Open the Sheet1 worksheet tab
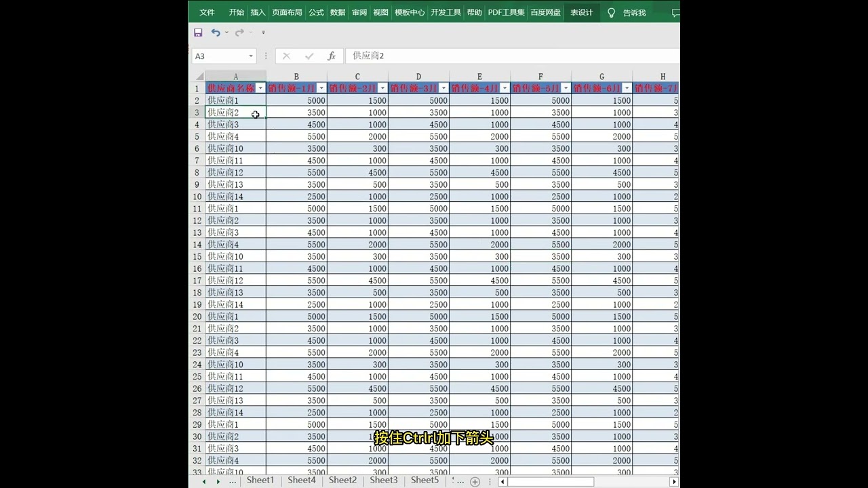 [x=260, y=480]
